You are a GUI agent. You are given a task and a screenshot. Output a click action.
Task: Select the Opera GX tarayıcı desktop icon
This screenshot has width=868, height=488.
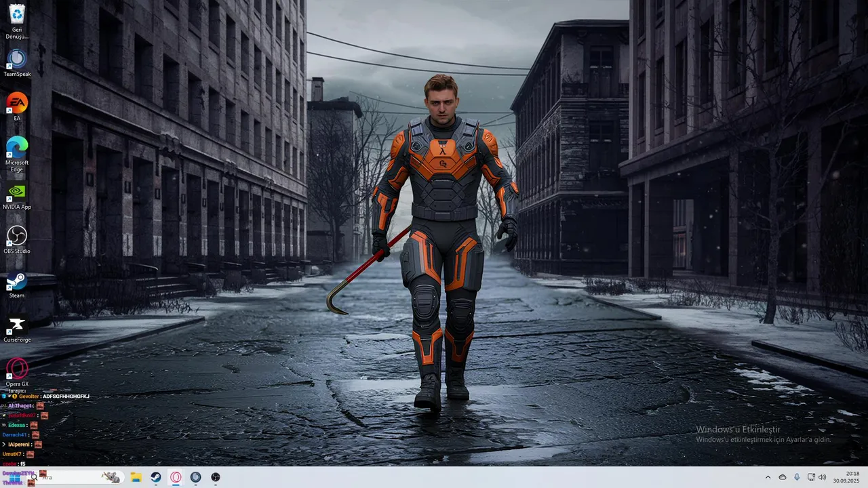point(17,376)
